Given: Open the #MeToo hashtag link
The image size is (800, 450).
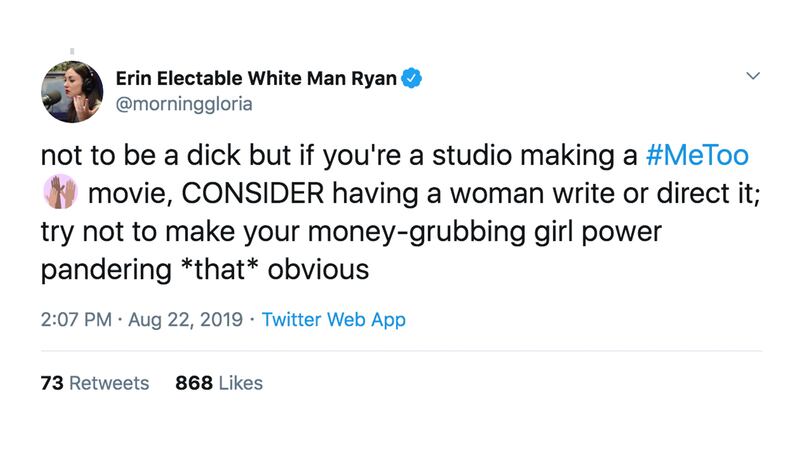Looking at the screenshot, I should (698, 156).
